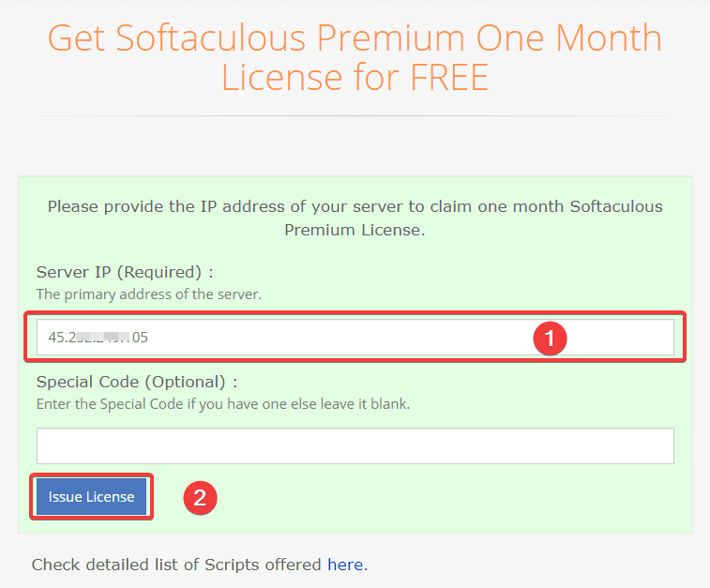
Task: Click the "Check detailed list of Scripts" text
Action: coord(177,565)
